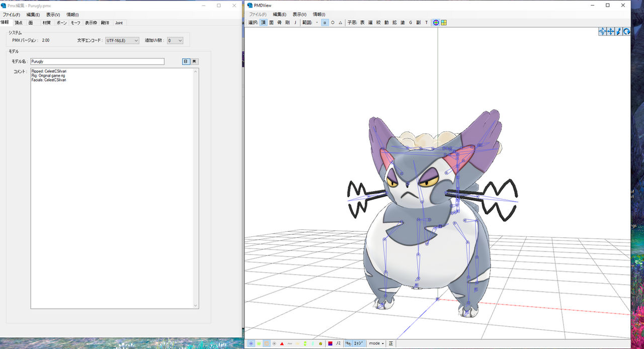
Task: Toggle the pale yellow display icon
Action: [x=297, y=343]
